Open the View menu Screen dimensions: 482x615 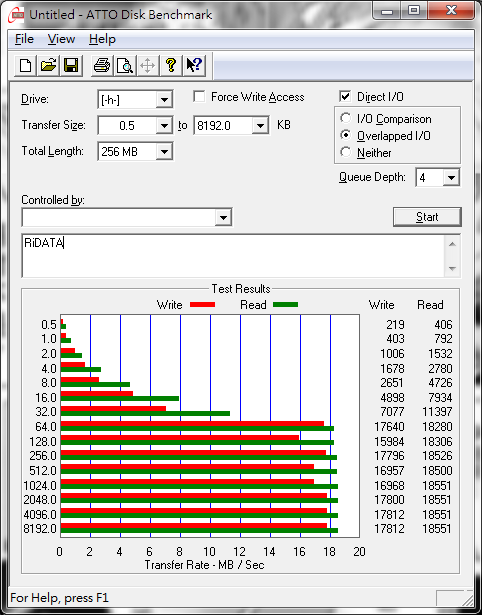(x=61, y=39)
